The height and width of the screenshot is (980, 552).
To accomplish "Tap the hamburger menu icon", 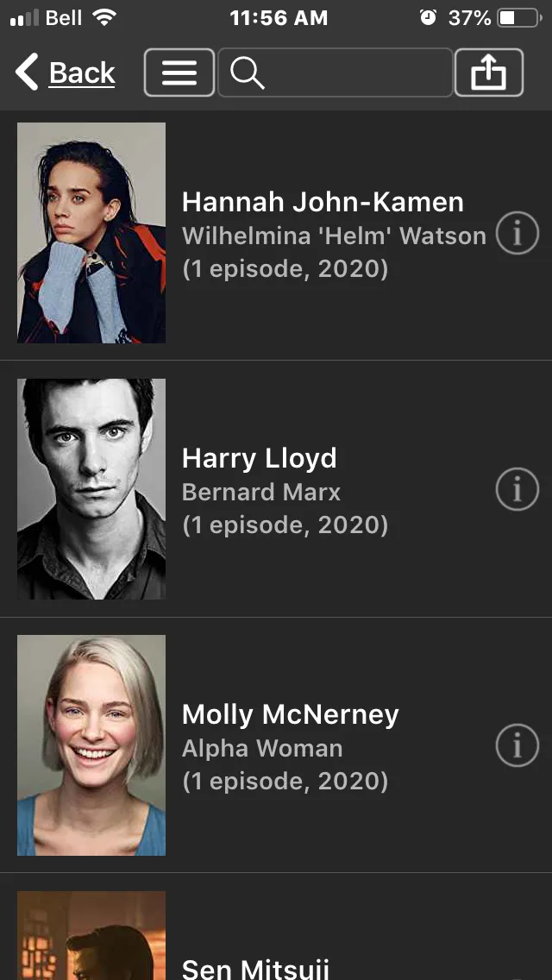I will (x=179, y=72).
